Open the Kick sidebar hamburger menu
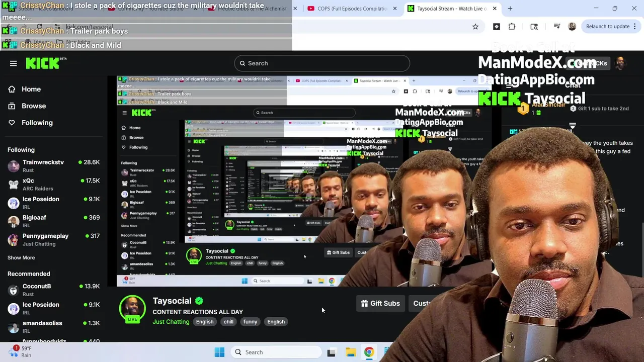644x362 pixels. (x=14, y=63)
